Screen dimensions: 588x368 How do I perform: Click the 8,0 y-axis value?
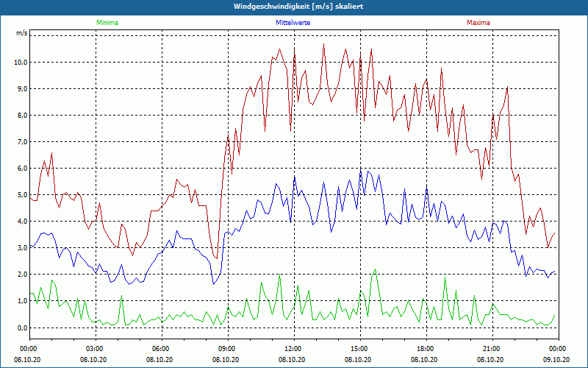point(22,116)
